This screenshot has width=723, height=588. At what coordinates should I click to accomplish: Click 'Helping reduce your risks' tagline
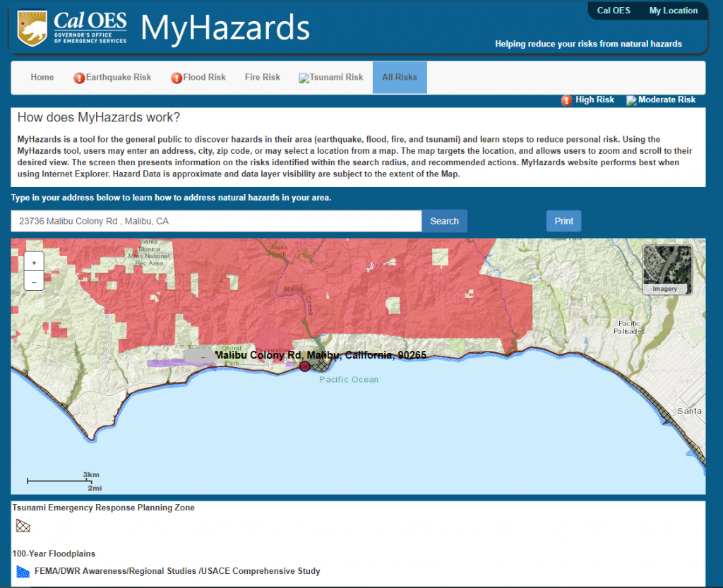coord(588,44)
